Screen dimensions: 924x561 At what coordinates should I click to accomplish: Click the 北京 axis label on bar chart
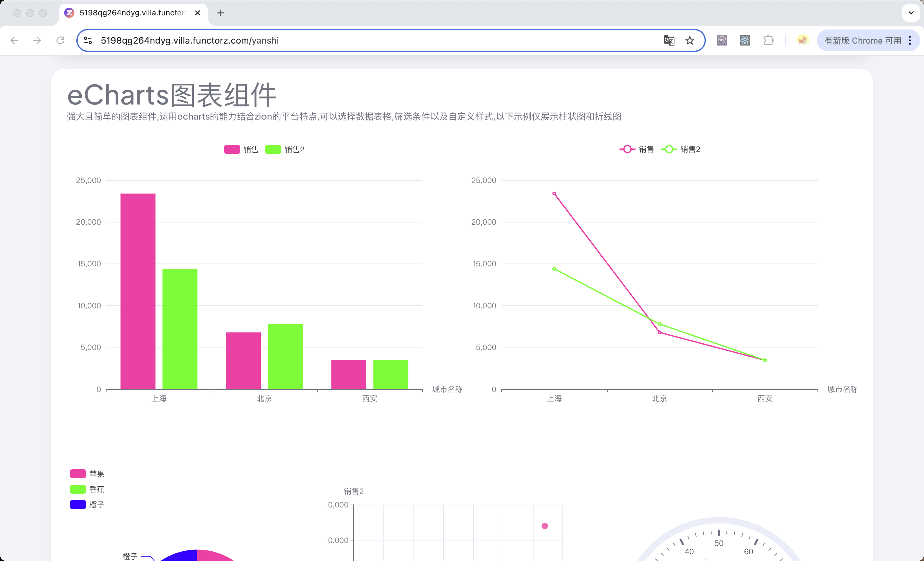click(x=264, y=398)
